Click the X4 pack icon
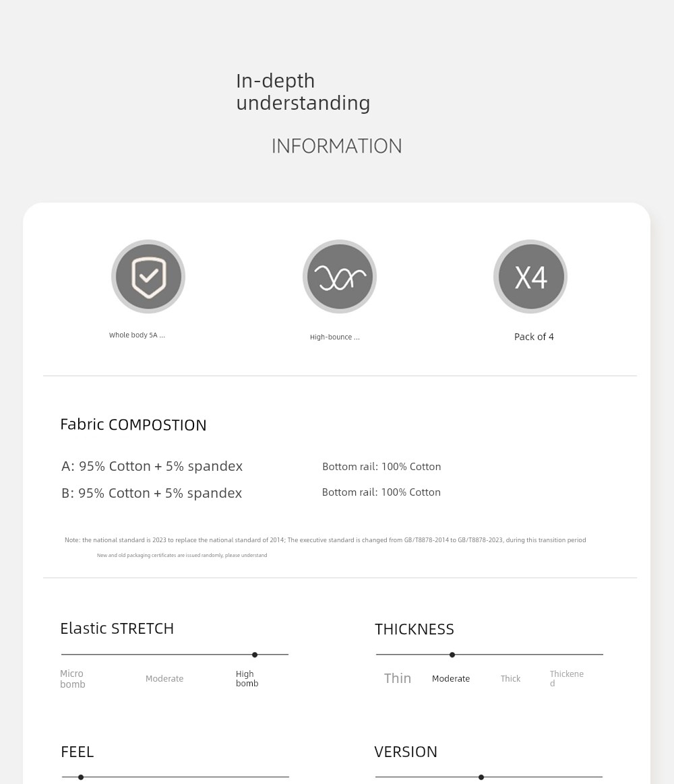 pyautogui.click(x=530, y=277)
